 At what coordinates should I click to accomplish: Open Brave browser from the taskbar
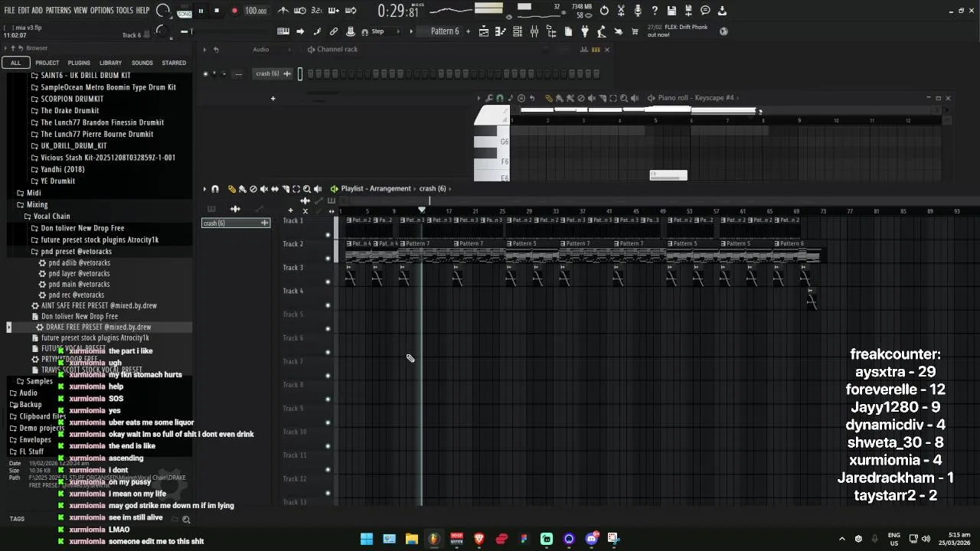(x=479, y=539)
